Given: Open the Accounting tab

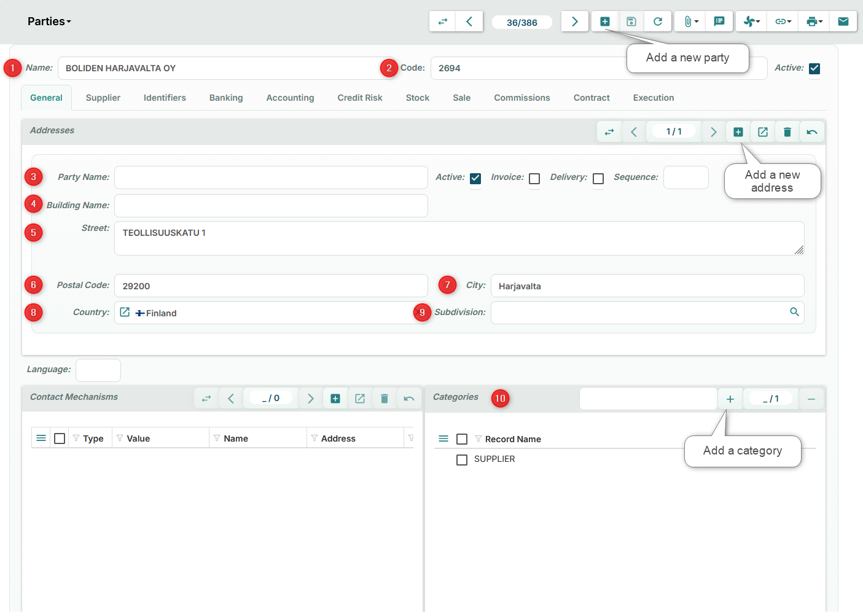Looking at the screenshot, I should pos(290,98).
